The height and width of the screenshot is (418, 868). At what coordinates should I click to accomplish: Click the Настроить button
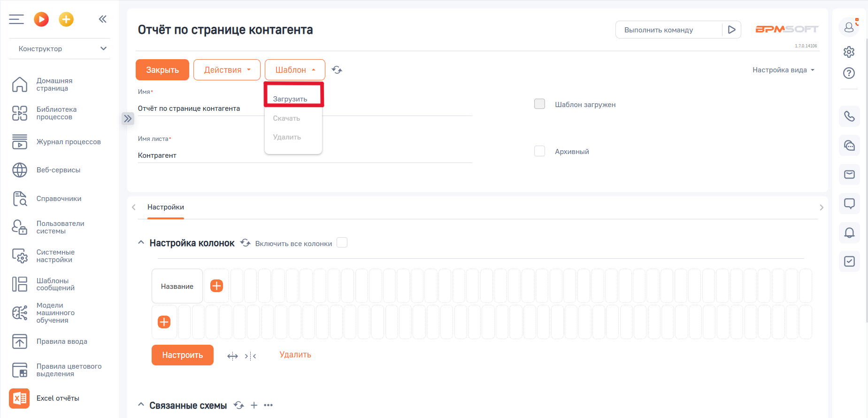click(183, 355)
